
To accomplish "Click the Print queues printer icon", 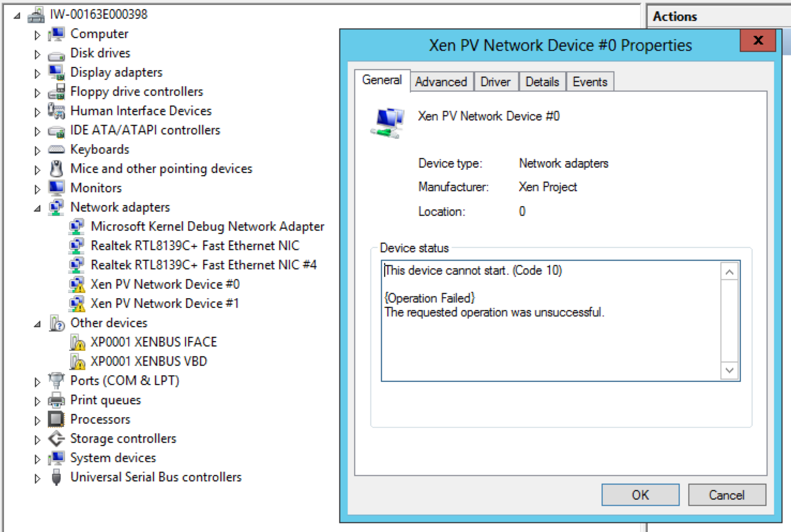I will tap(56, 400).
